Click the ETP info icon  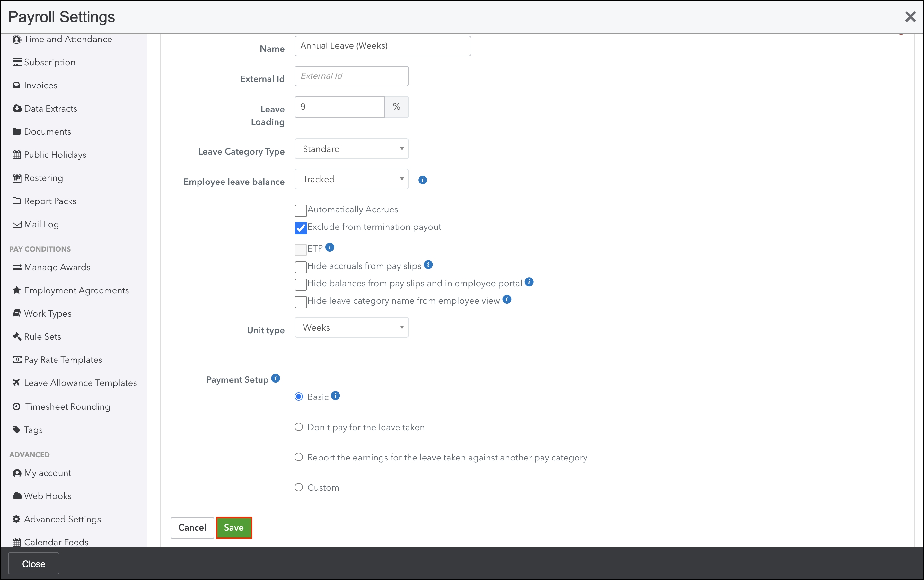pyautogui.click(x=330, y=247)
